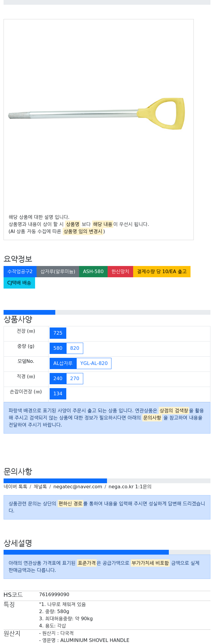Select the 134 handle length option

point(58,394)
